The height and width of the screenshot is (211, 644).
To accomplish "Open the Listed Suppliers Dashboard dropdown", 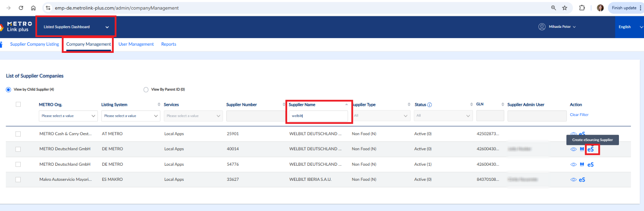I will (x=76, y=27).
